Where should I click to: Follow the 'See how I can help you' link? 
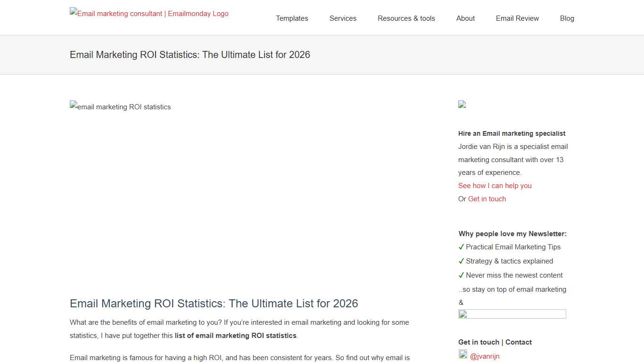click(x=495, y=185)
